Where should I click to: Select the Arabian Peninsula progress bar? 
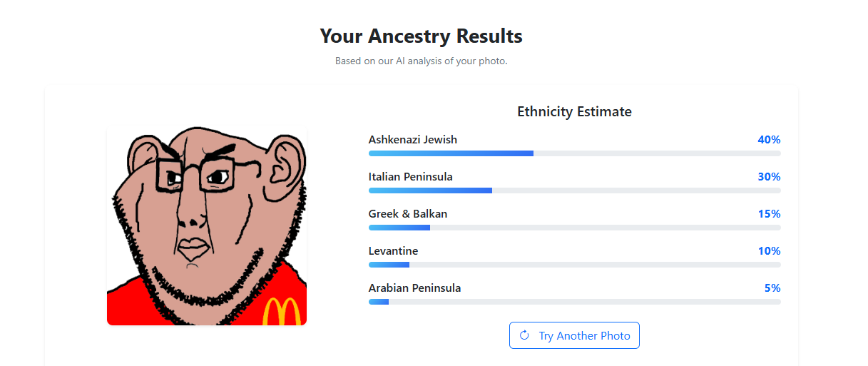574,302
